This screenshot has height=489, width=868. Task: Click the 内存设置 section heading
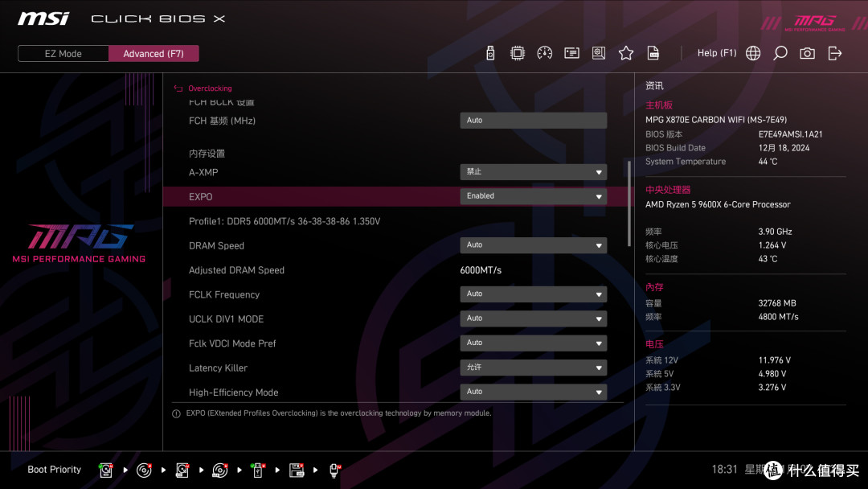pos(207,154)
